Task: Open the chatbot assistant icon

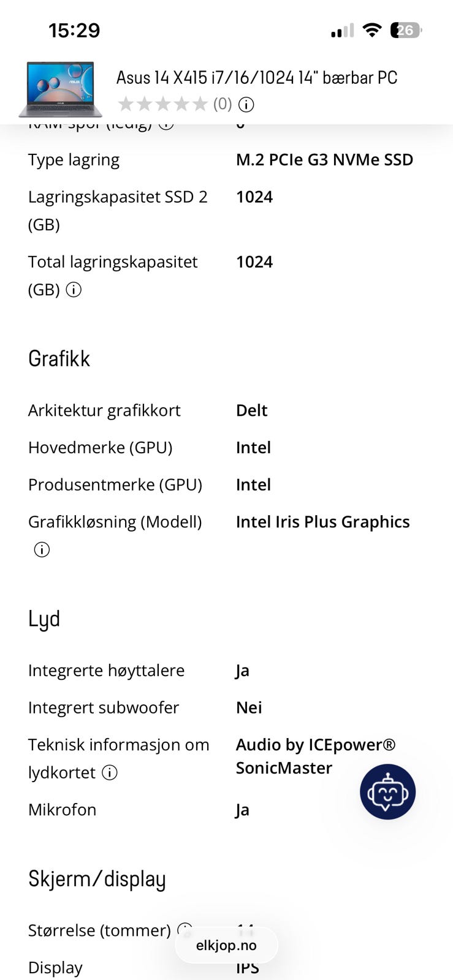Action: 387,791
